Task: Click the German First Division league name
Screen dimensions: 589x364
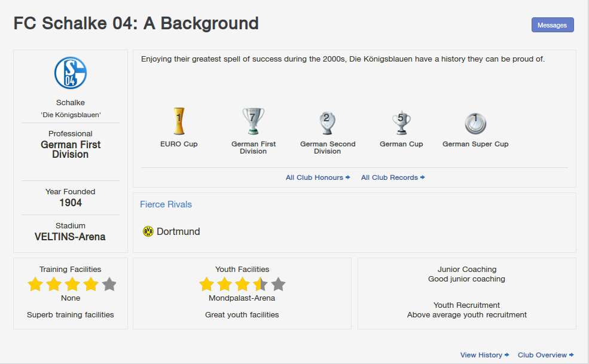Action: 71,149
